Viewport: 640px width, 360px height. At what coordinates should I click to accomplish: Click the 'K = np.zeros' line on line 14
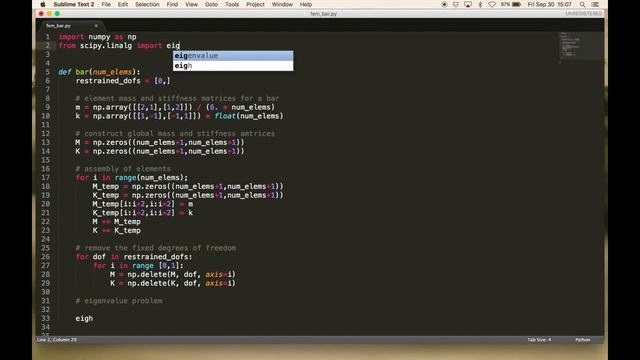pyautogui.click(x=160, y=151)
